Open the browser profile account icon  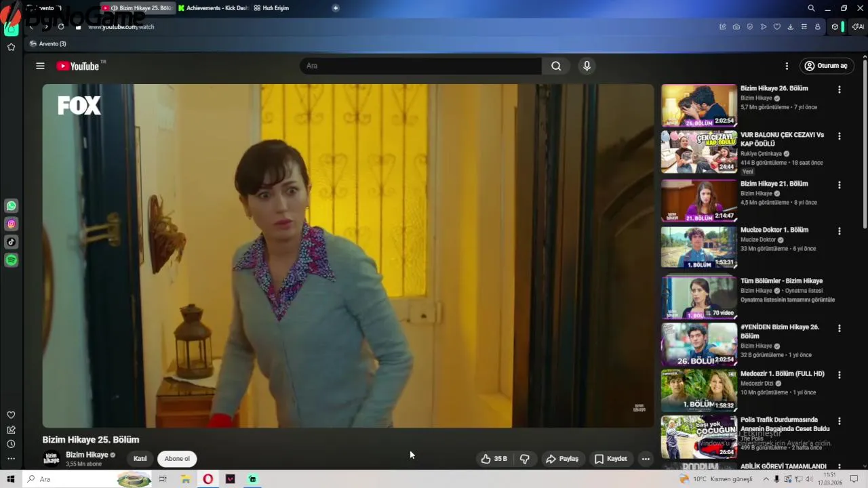coord(818,26)
